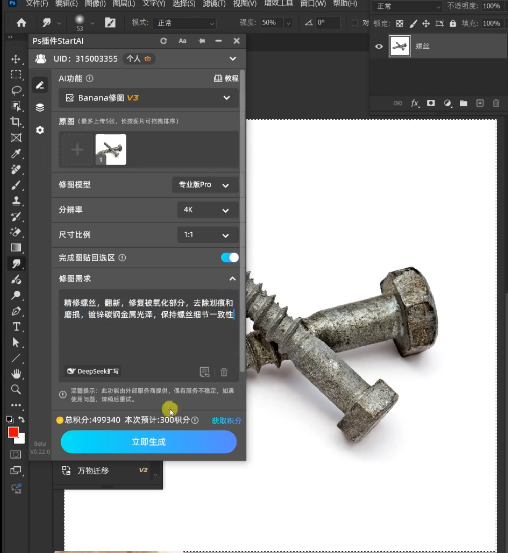Select the Zoom tool

[16, 389]
